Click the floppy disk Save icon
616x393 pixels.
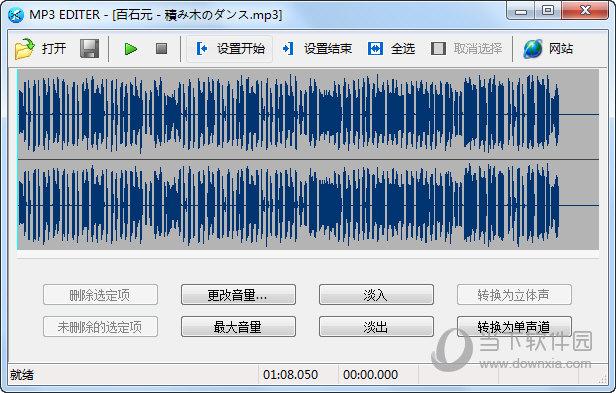click(89, 49)
